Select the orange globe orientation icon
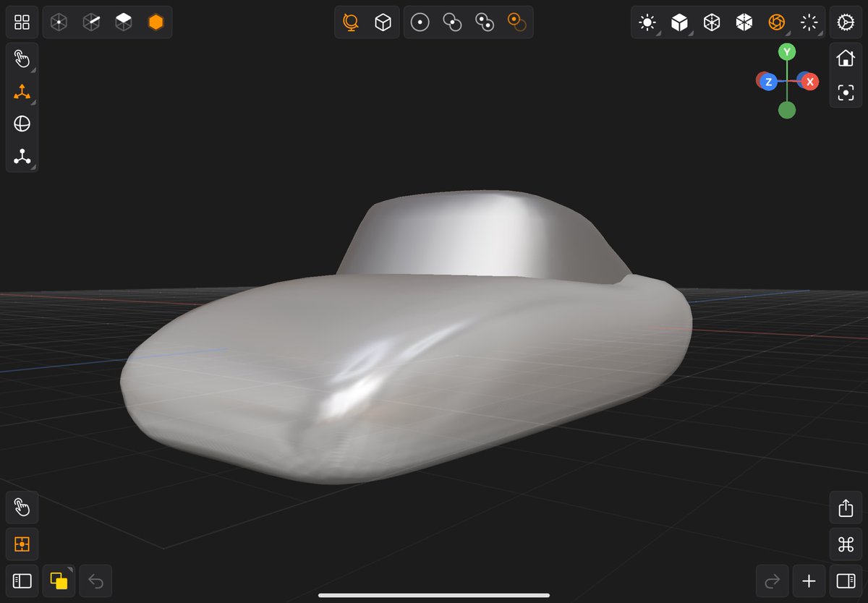The width and height of the screenshot is (868, 603). click(351, 22)
